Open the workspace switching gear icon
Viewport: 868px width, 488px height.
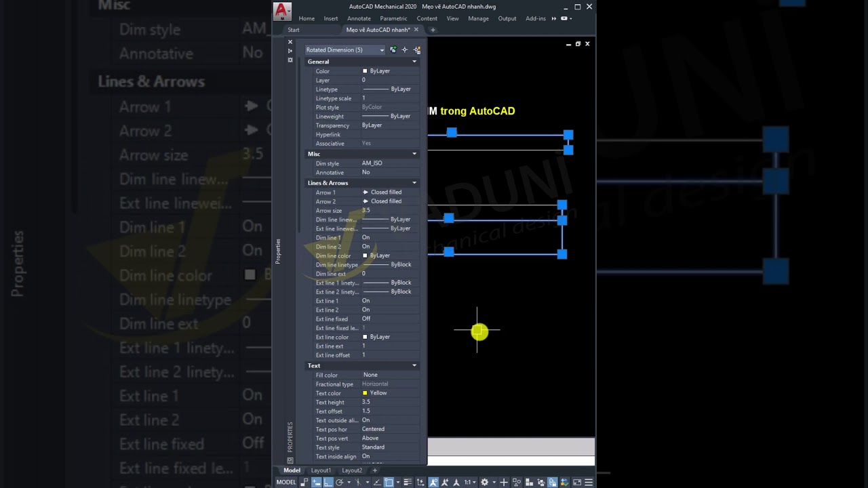pos(484,482)
